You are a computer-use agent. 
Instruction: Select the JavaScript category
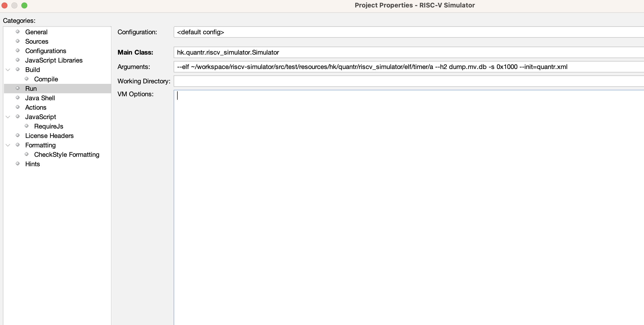click(40, 117)
